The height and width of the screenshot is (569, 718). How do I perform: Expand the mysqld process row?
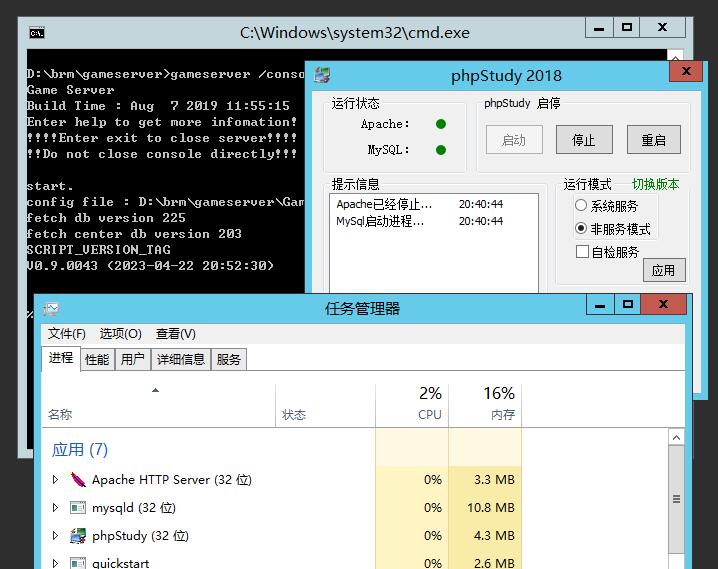(x=55, y=507)
